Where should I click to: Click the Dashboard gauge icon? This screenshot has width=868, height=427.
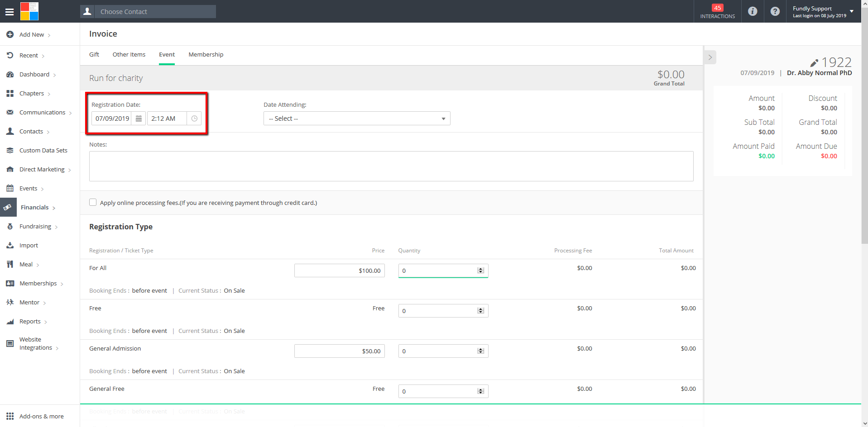(10, 74)
